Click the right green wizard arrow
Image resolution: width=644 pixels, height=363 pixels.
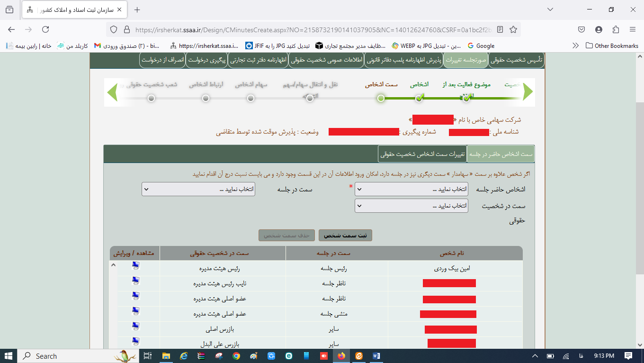click(528, 92)
